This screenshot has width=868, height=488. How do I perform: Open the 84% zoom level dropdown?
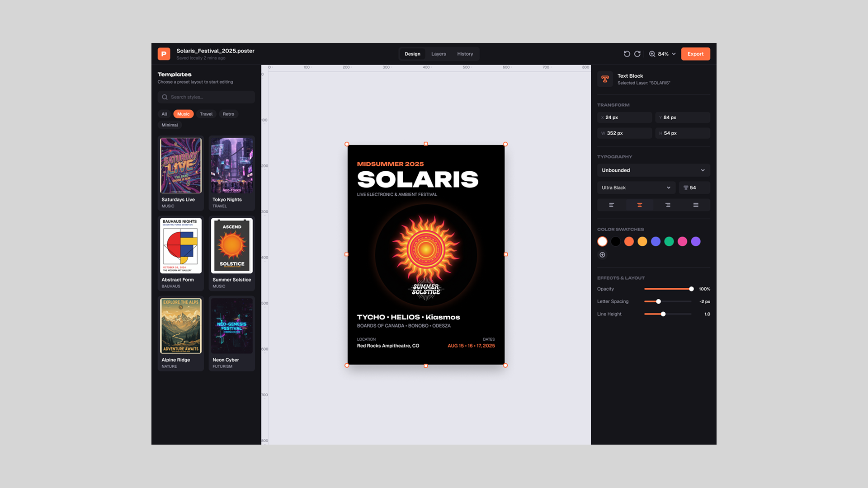pyautogui.click(x=667, y=54)
